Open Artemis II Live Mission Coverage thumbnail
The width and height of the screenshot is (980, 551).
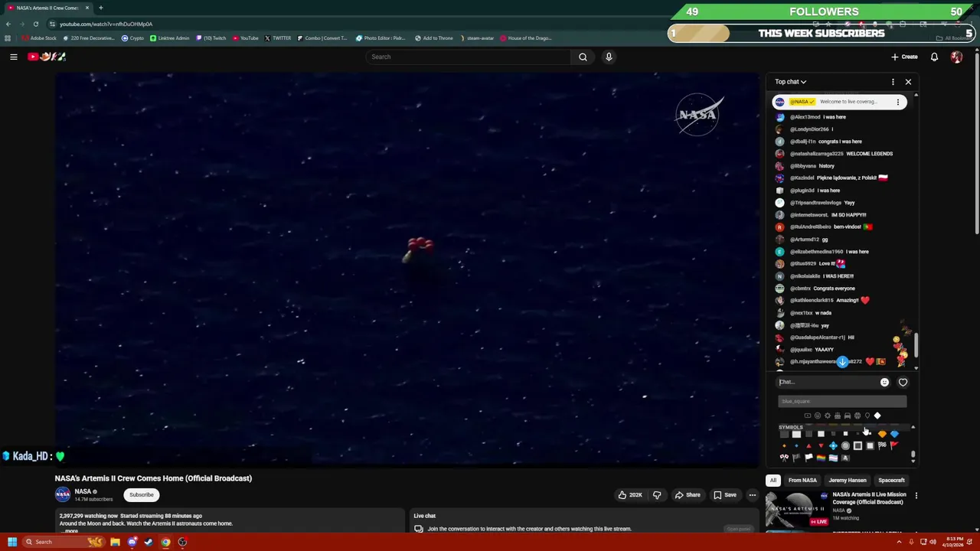pyautogui.click(x=797, y=510)
